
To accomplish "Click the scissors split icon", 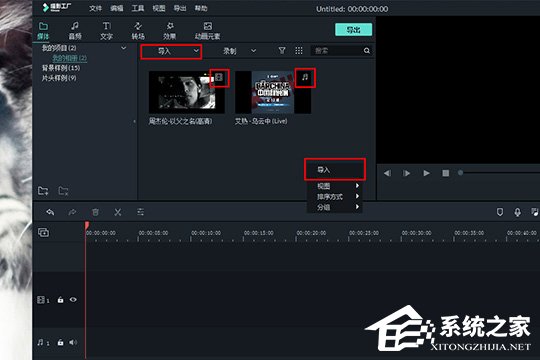I will 118,212.
